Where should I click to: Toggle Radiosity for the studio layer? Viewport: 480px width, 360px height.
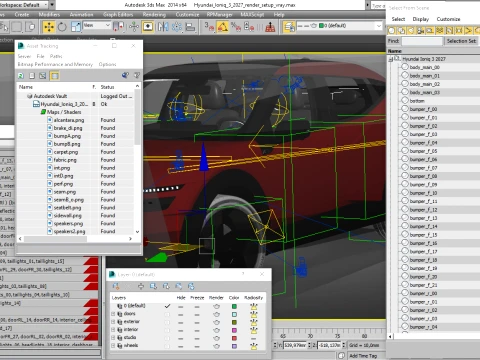[x=253, y=338]
